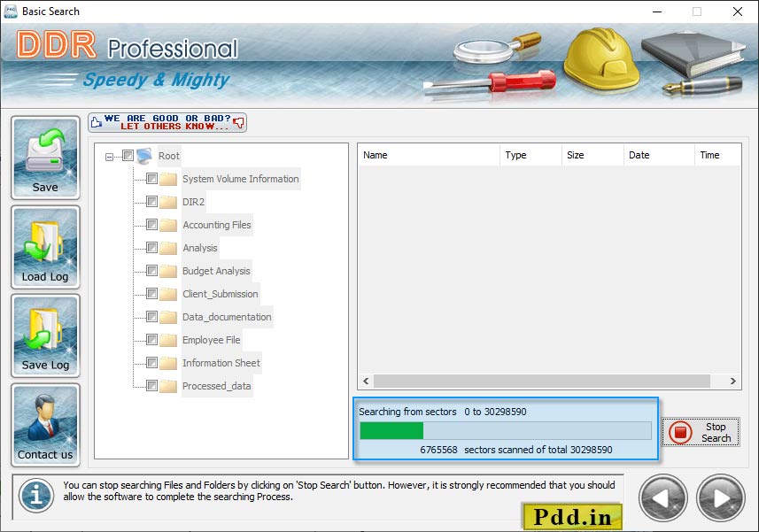Sort the file list by Name column

(x=429, y=155)
